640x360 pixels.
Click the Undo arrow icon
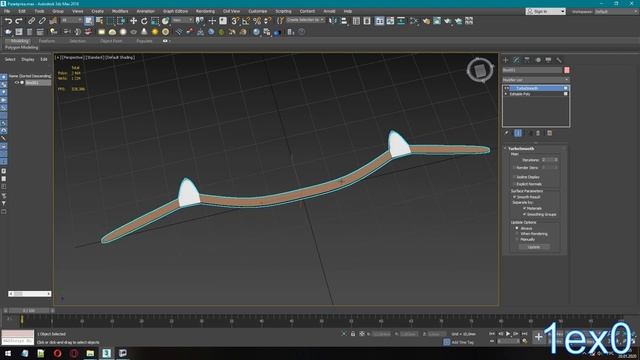pyautogui.click(x=9, y=21)
